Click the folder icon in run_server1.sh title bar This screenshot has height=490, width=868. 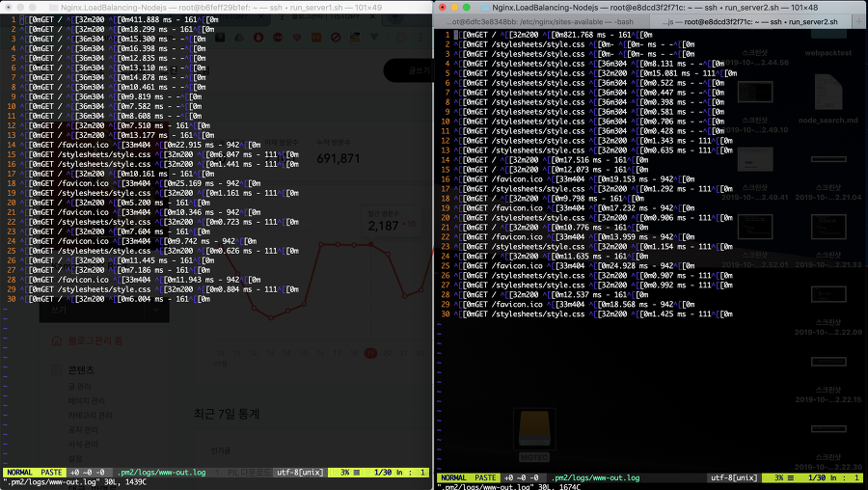(53, 7)
